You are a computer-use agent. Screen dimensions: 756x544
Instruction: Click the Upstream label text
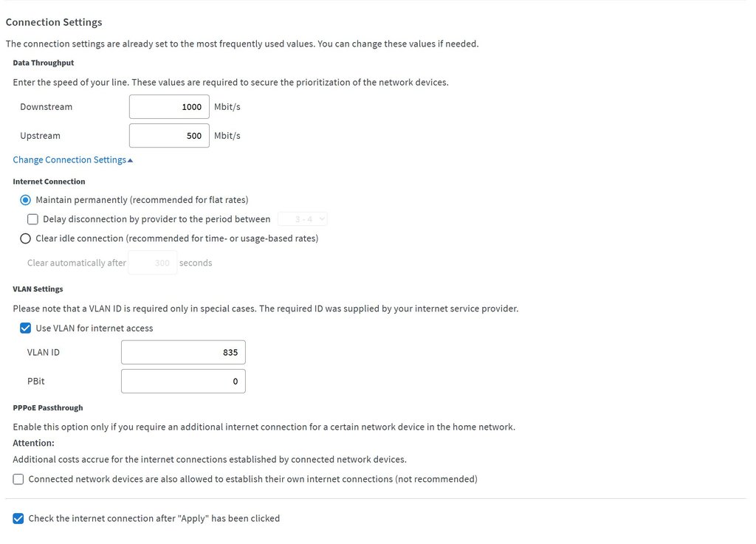click(x=40, y=136)
